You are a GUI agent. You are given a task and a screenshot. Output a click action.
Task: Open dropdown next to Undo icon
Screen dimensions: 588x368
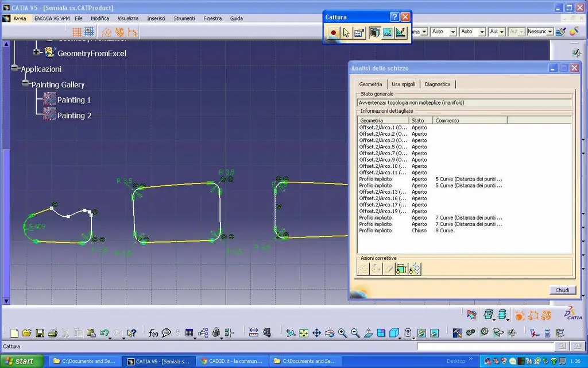pos(110,338)
